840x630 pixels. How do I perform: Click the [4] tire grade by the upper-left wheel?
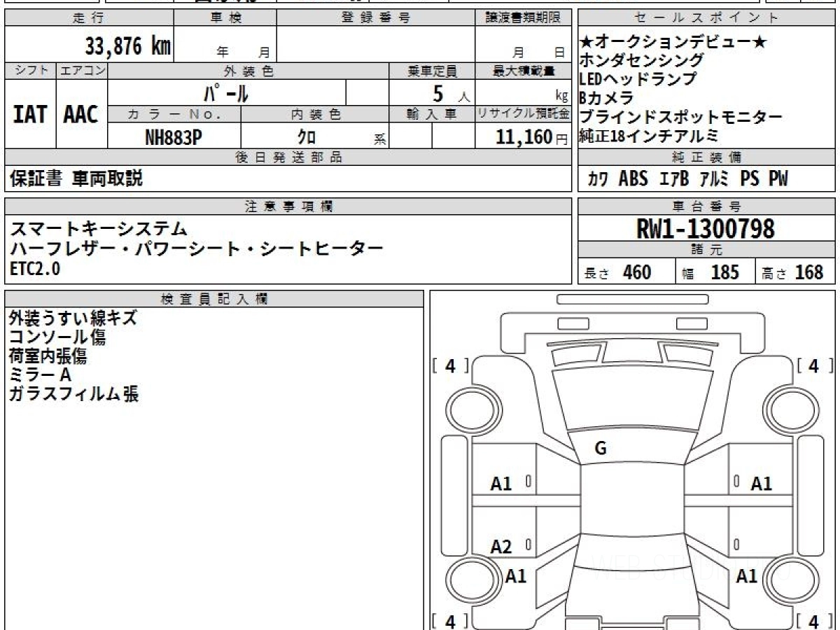click(x=450, y=365)
